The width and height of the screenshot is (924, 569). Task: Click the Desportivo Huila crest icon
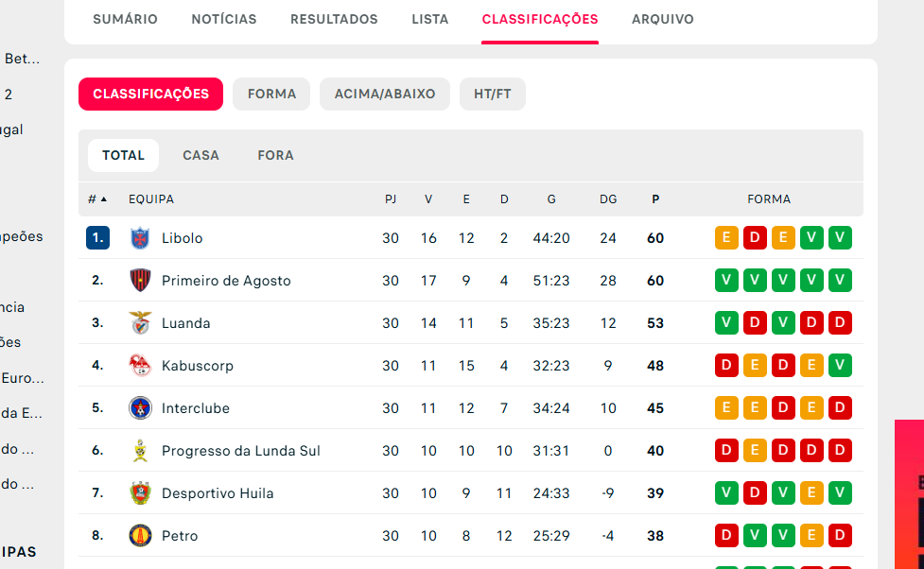(140, 493)
